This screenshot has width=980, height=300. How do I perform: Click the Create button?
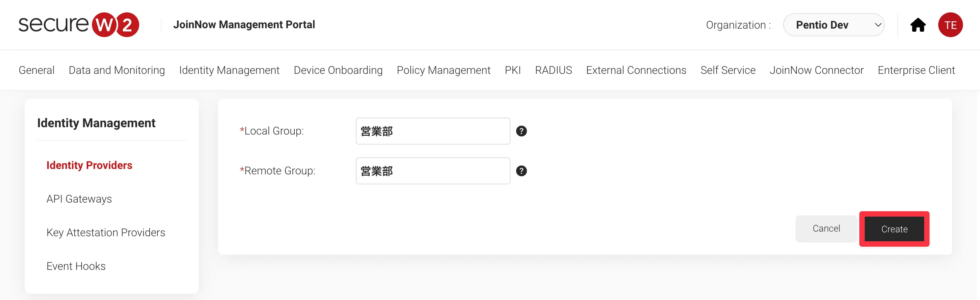(894, 229)
